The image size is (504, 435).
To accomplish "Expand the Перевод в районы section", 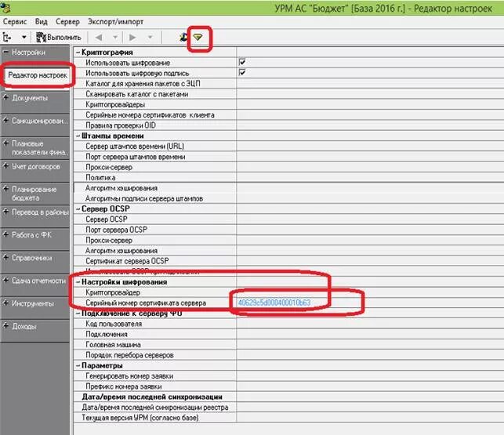I will point(5,212).
